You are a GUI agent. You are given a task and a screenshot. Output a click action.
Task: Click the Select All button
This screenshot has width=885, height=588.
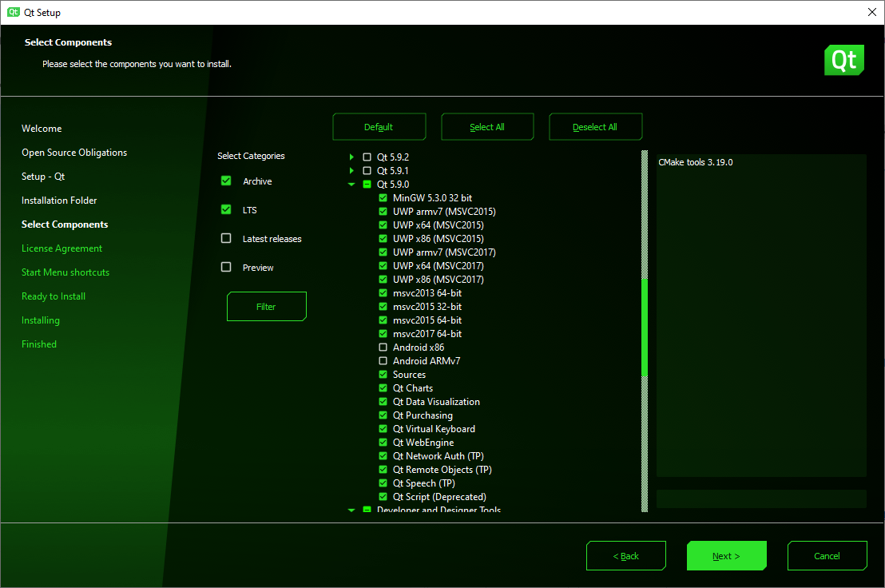coord(487,127)
